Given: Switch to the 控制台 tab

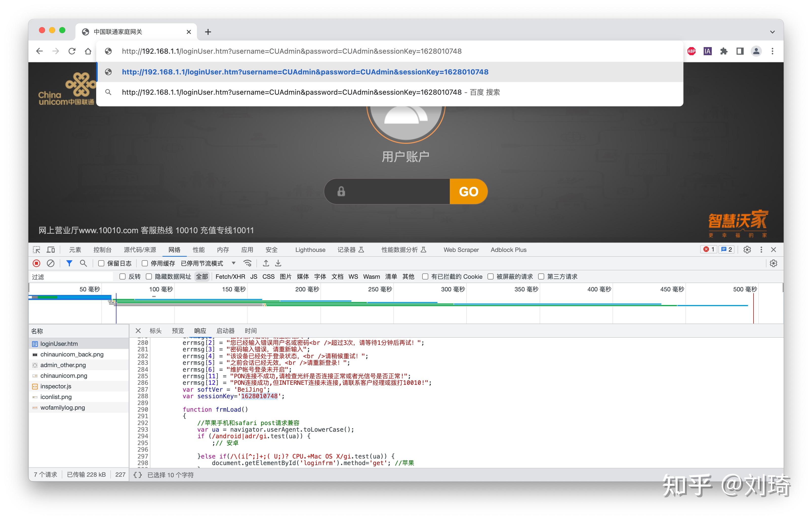Looking at the screenshot, I should 102,250.
